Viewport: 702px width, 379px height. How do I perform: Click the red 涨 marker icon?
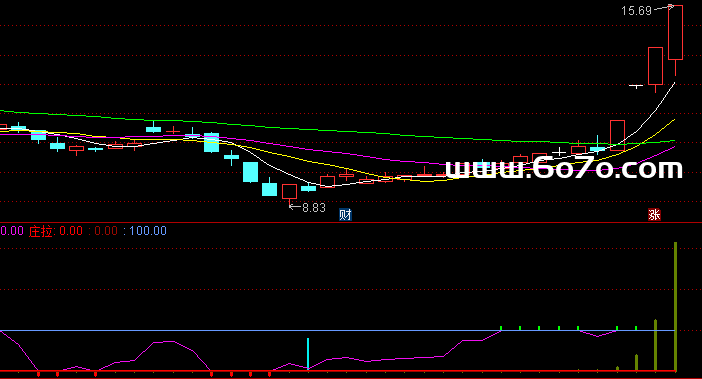tap(655, 215)
